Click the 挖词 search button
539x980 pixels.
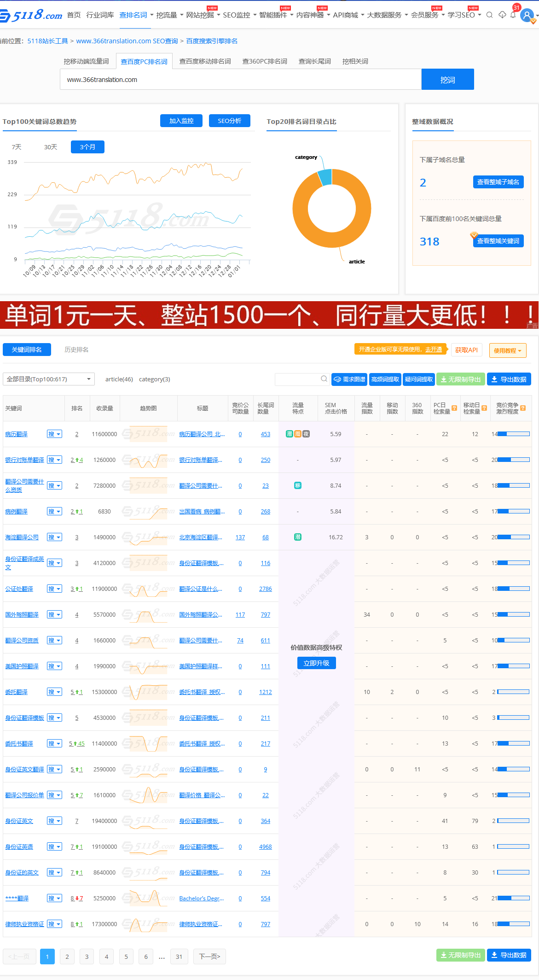click(447, 79)
